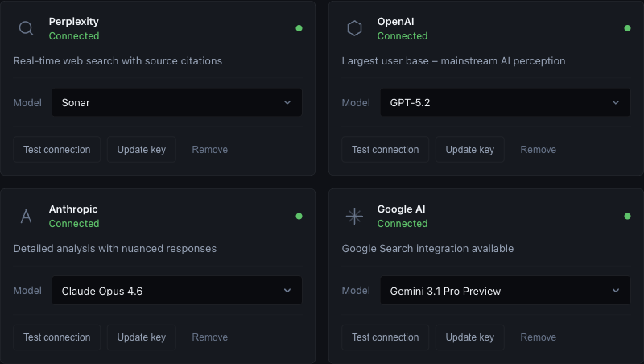Click Connected status under OpenAI
This screenshot has width=644, height=364.
[402, 36]
